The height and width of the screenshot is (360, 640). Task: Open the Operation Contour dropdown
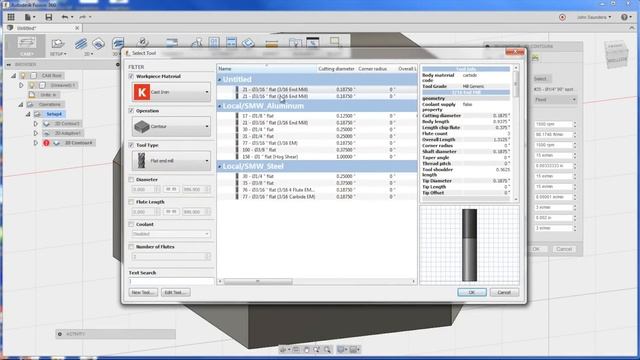(171, 127)
